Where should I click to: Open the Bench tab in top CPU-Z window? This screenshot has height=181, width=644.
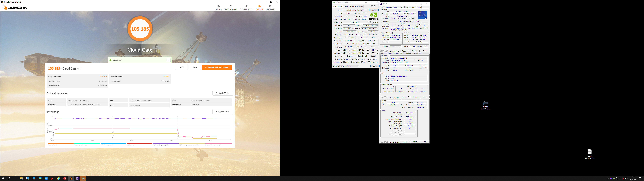[414, 8]
